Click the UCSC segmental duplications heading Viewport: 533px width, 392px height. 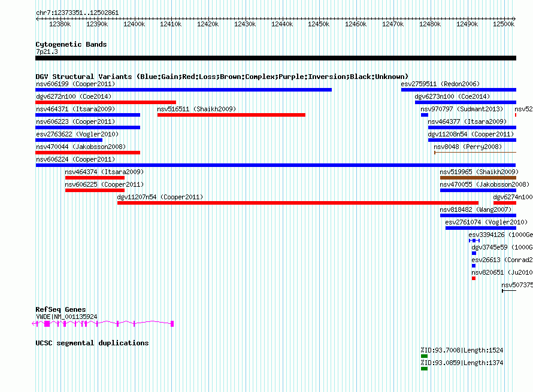pos(92,343)
